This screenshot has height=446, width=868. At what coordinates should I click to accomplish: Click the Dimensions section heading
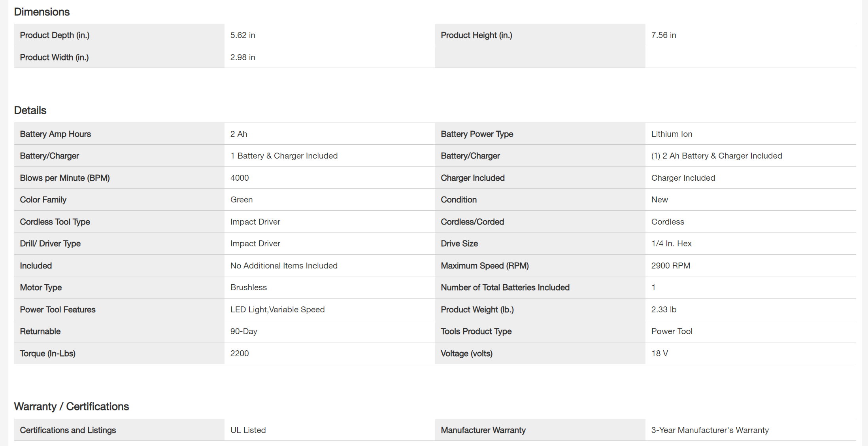pos(42,12)
